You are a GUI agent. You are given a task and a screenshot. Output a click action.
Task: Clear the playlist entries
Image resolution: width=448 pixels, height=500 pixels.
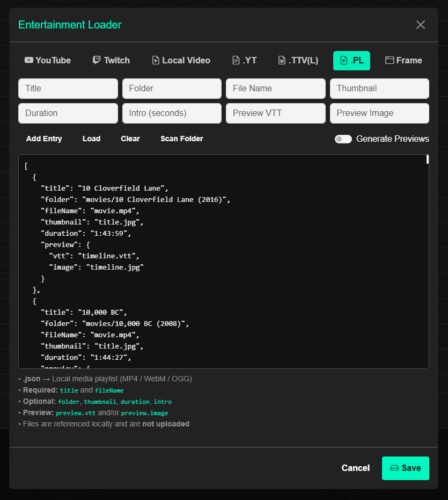[130, 139]
